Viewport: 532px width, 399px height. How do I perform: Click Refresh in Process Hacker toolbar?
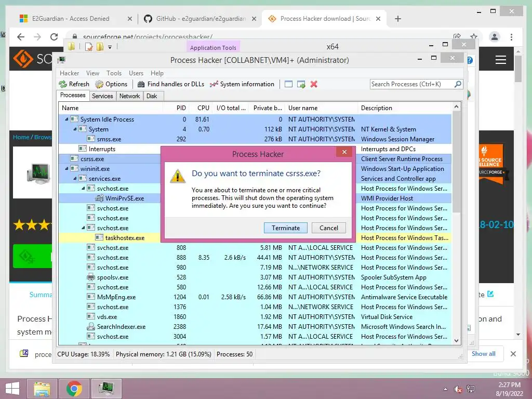tap(74, 84)
